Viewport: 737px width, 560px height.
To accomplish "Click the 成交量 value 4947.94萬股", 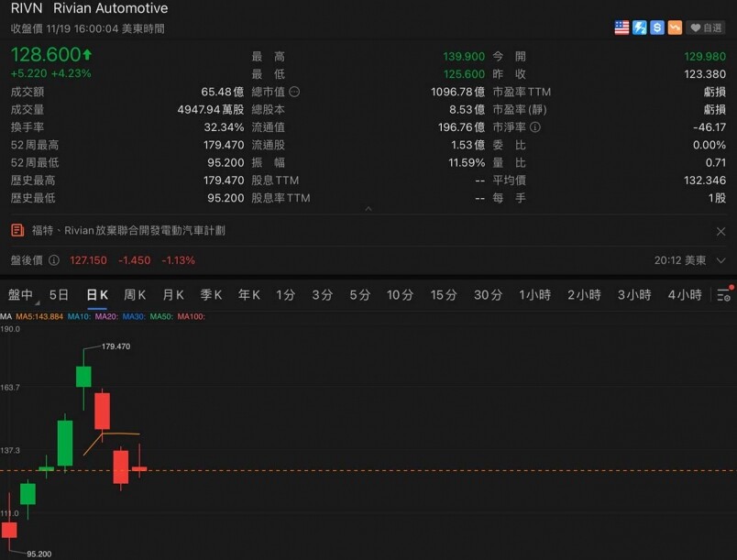I will (211, 109).
